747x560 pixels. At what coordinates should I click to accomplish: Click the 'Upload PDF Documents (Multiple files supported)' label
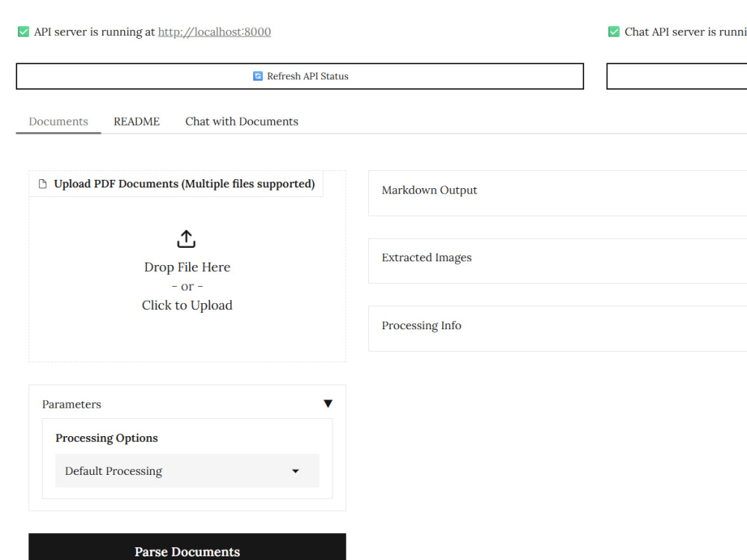[x=185, y=184]
